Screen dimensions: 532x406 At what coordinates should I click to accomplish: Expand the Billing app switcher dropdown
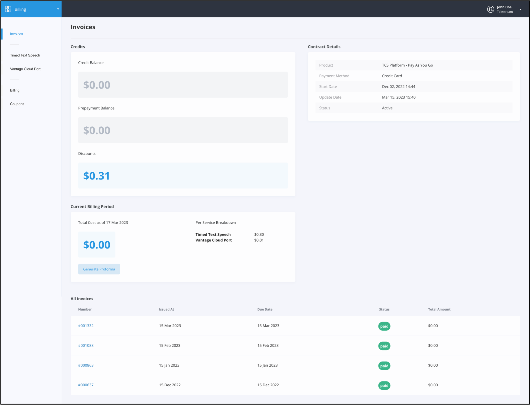58,9
